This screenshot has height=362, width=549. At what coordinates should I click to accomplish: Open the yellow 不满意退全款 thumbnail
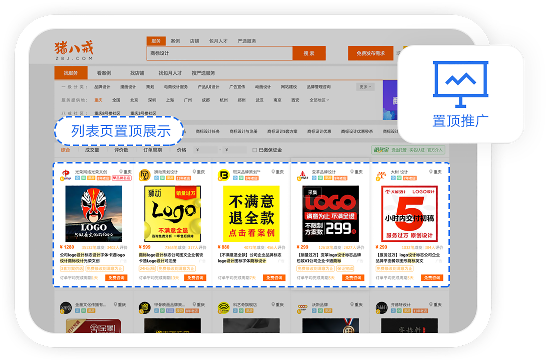tap(251, 214)
